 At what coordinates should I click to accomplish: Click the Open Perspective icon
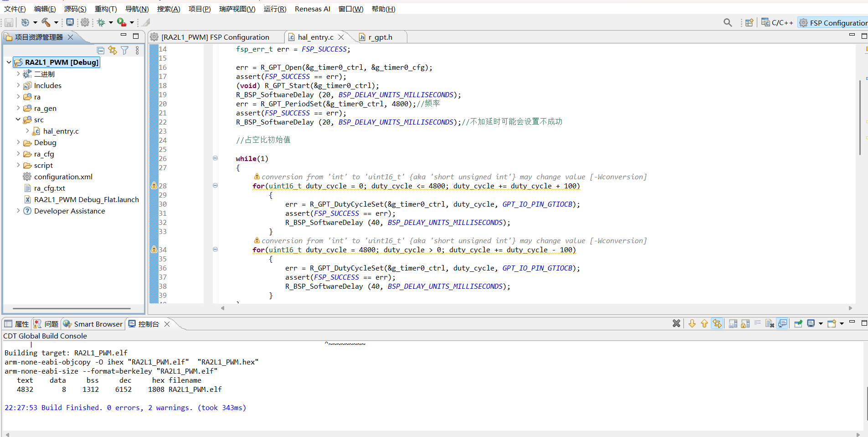click(x=749, y=22)
